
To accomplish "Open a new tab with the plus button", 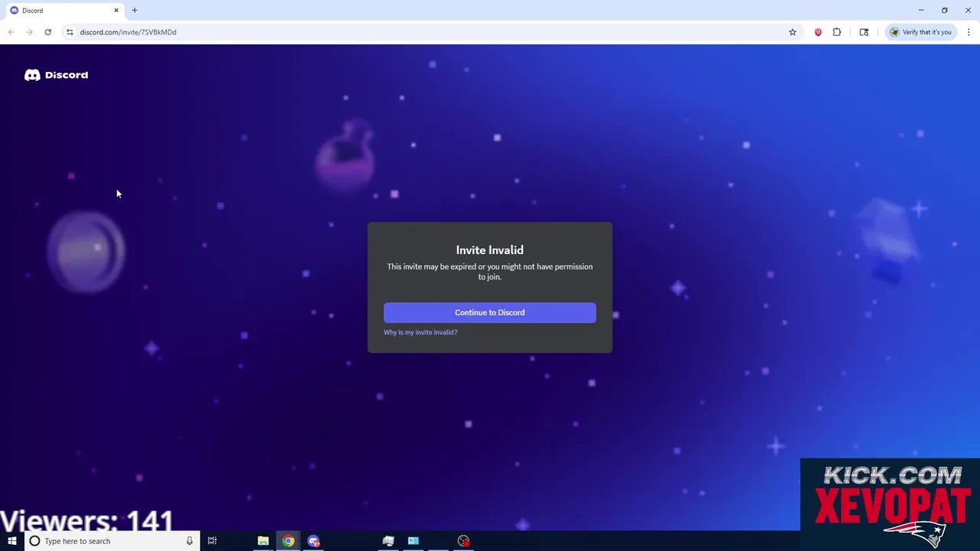I will pyautogui.click(x=135, y=11).
